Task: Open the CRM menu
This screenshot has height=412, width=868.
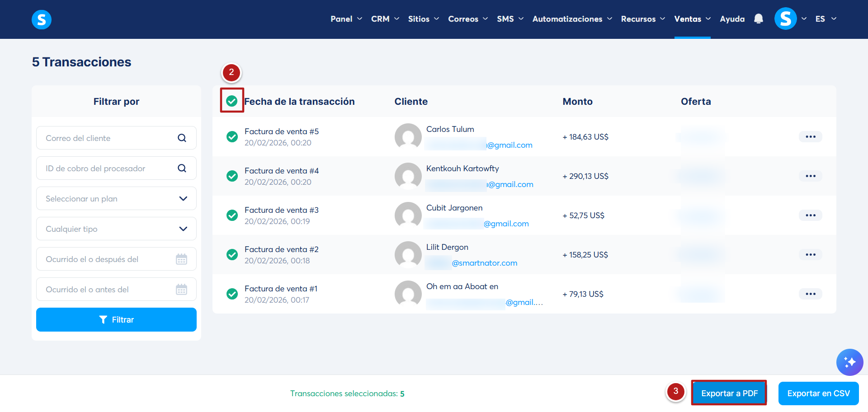Action: click(385, 19)
